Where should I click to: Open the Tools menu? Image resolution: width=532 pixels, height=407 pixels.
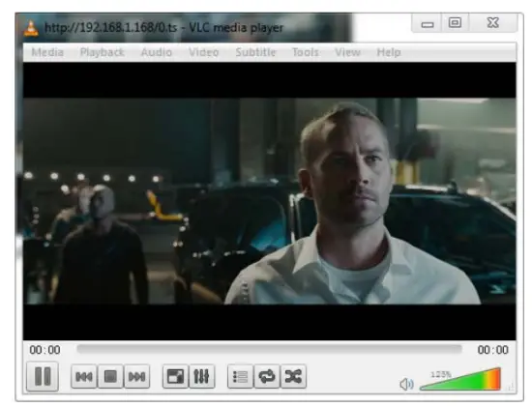(x=306, y=52)
